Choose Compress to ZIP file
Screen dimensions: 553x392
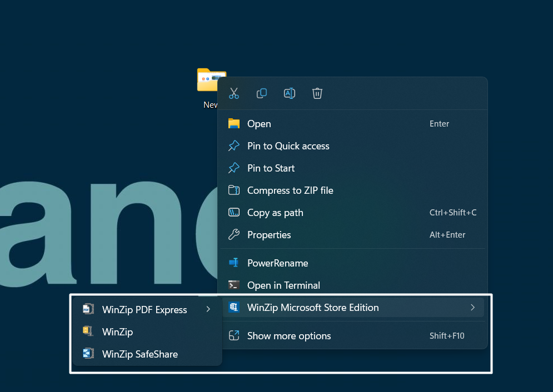[290, 190]
